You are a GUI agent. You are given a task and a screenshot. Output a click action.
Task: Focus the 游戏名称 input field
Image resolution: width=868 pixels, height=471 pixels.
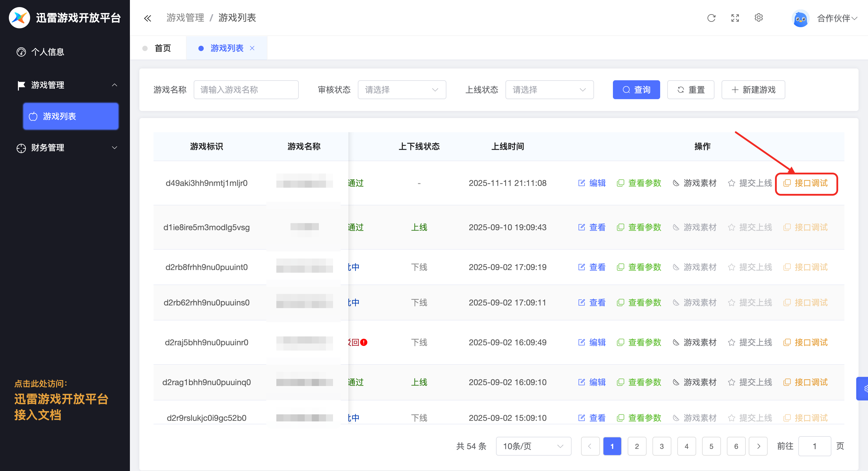pyautogui.click(x=246, y=90)
